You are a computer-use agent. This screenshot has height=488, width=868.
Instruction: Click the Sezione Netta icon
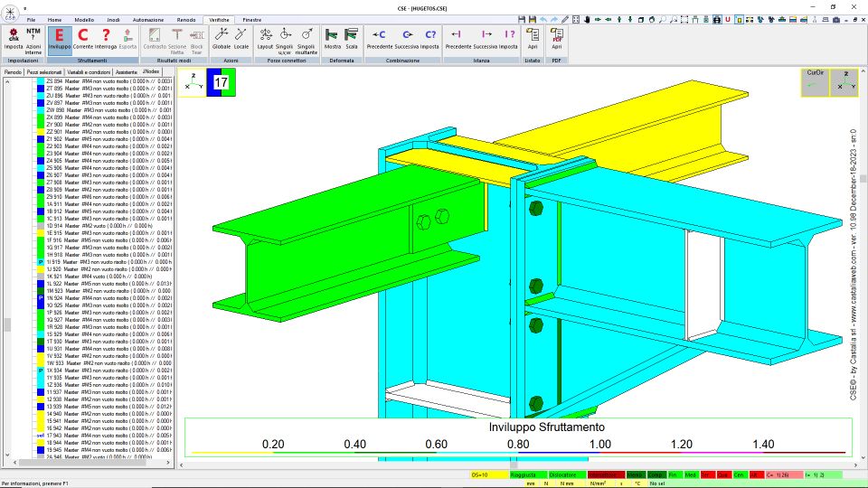coord(177,41)
